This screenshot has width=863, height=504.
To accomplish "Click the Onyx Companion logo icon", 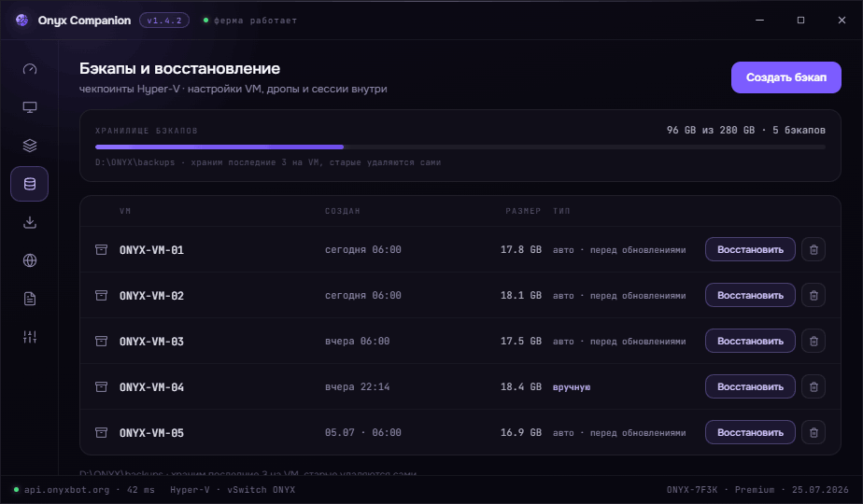I will click(x=22, y=21).
